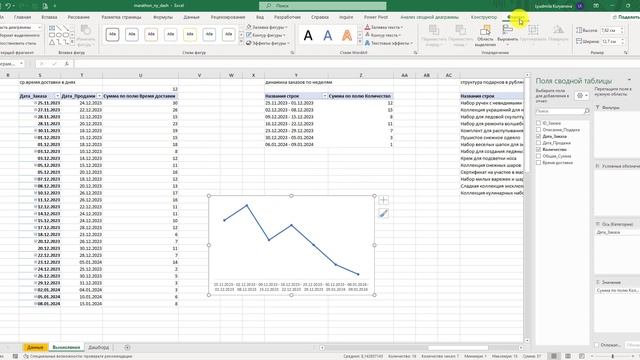Open the Названия строк filter dropdown in column Y
Screen dimensions: 640x360
325,96
